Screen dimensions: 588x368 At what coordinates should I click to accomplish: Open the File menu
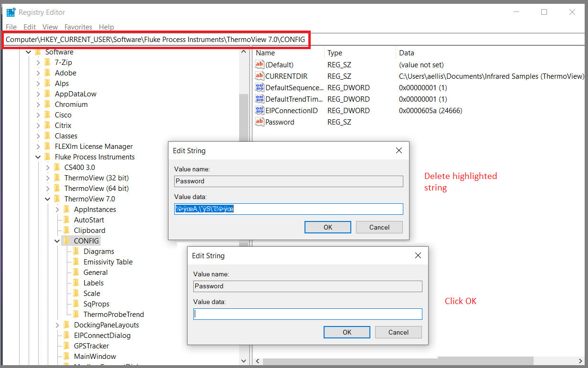[11, 27]
